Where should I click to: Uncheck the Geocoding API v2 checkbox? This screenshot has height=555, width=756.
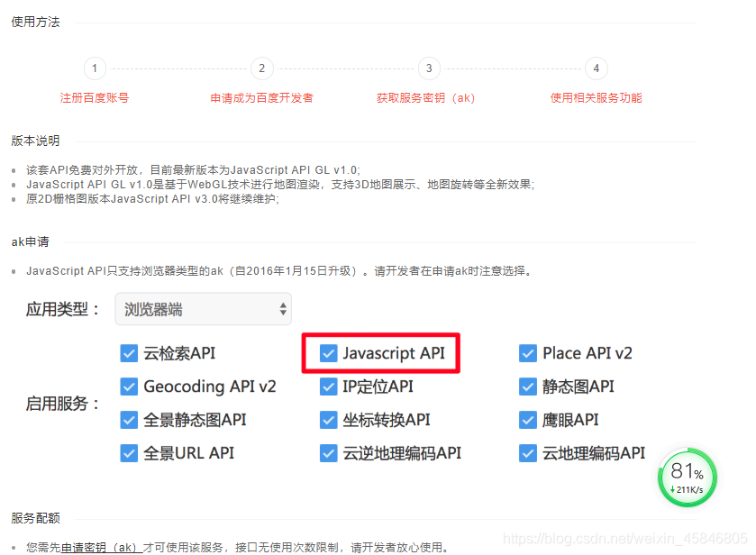click(129, 387)
